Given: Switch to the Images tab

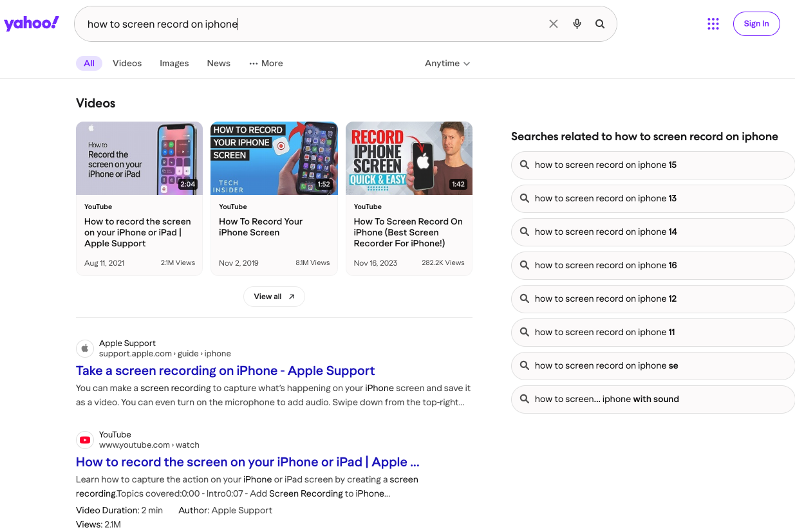Looking at the screenshot, I should (x=174, y=63).
